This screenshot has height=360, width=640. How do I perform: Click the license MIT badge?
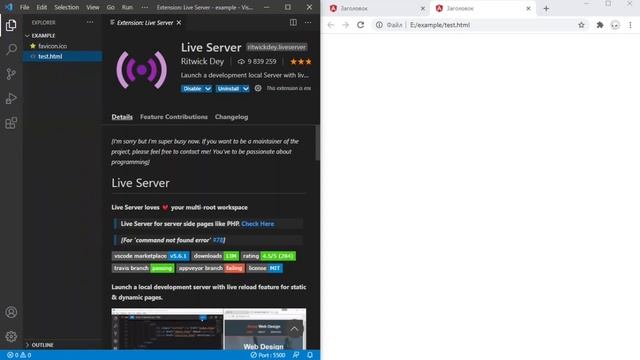pos(264,268)
